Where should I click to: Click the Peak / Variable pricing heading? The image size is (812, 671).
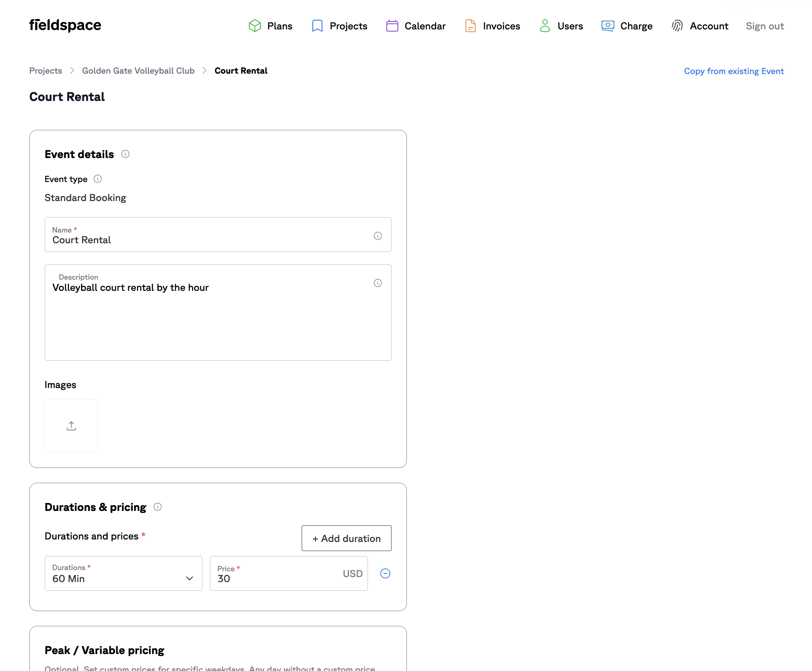[x=104, y=650]
